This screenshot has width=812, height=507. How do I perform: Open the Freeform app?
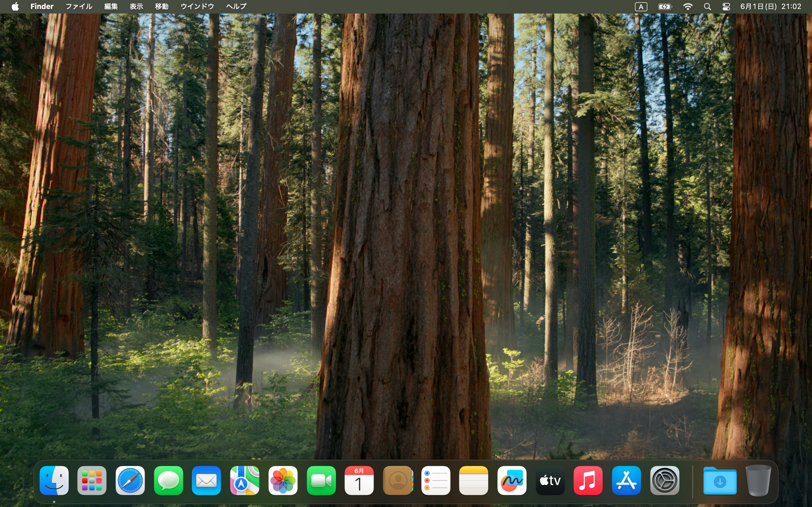(512, 480)
